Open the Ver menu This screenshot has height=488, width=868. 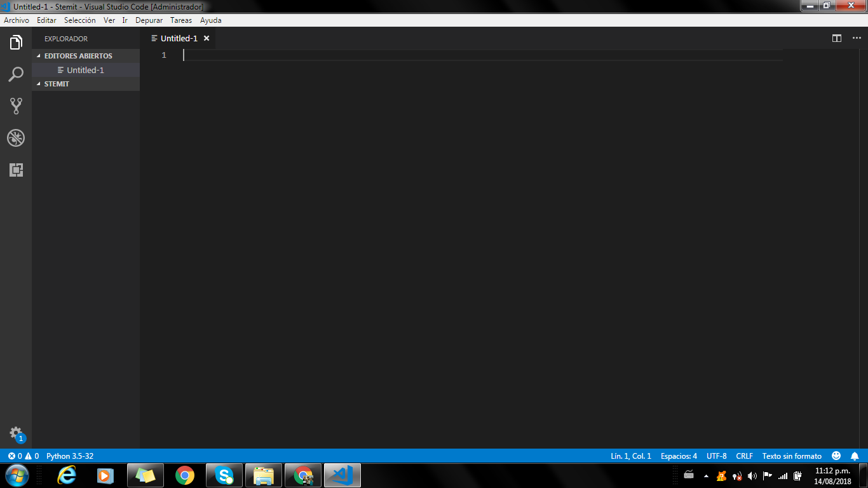[x=109, y=20]
